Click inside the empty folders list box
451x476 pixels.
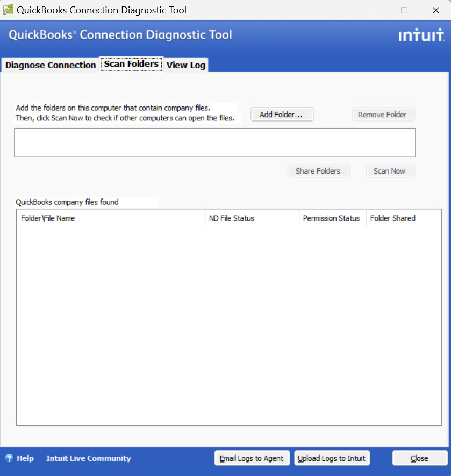214,142
